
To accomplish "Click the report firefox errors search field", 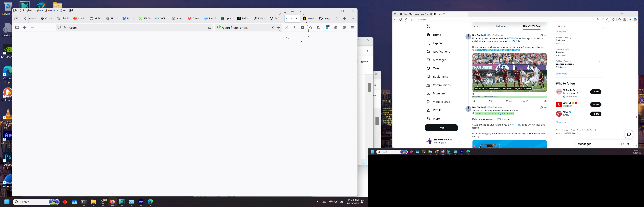I will click(x=244, y=27).
